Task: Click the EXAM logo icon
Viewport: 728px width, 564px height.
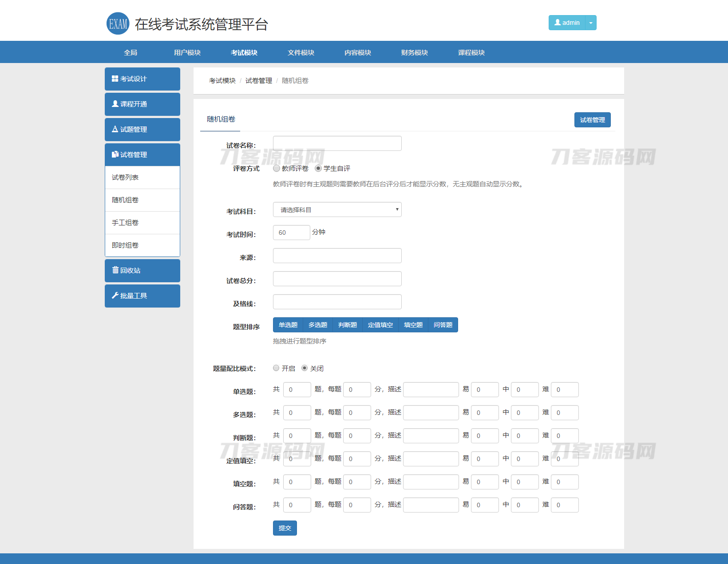Action: (118, 24)
